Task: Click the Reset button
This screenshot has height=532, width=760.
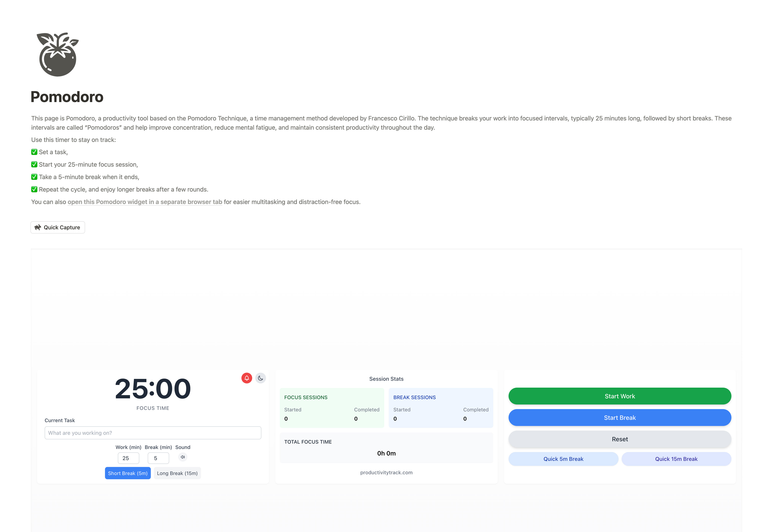Action: (620, 439)
